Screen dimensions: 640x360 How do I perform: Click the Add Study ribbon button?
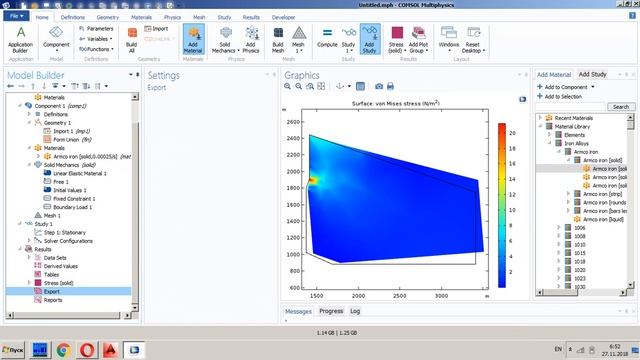(x=370, y=39)
